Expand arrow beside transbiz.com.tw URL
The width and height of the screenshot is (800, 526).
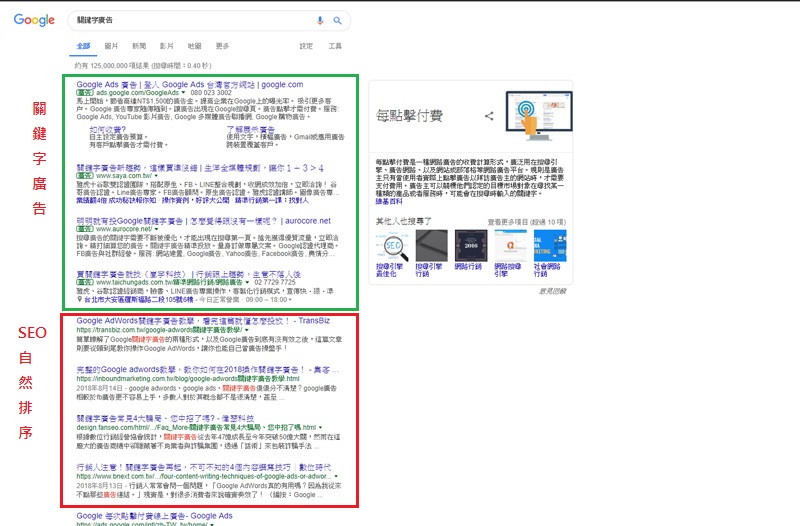(247, 330)
